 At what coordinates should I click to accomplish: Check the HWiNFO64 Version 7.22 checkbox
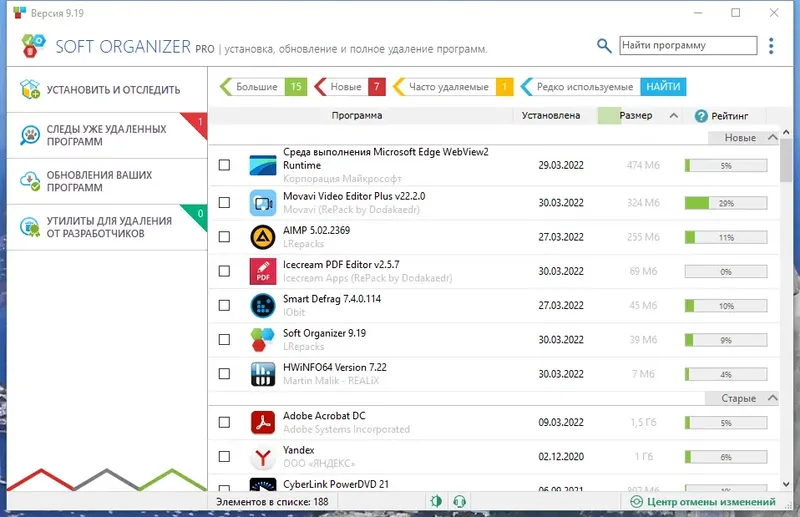(x=224, y=374)
